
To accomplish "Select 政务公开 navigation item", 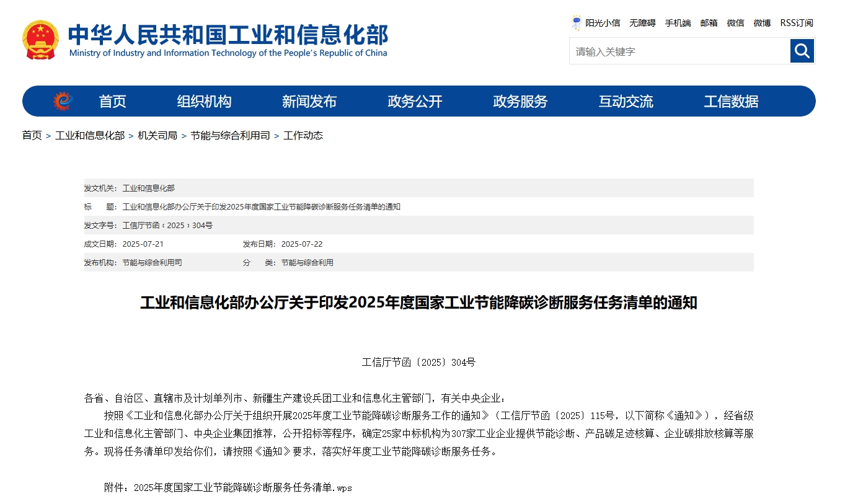I will [415, 101].
